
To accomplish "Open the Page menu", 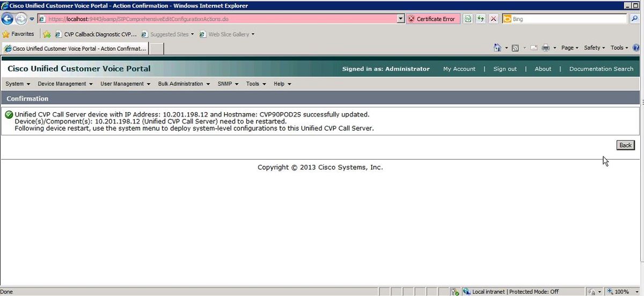I will click(x=569, y=48).
